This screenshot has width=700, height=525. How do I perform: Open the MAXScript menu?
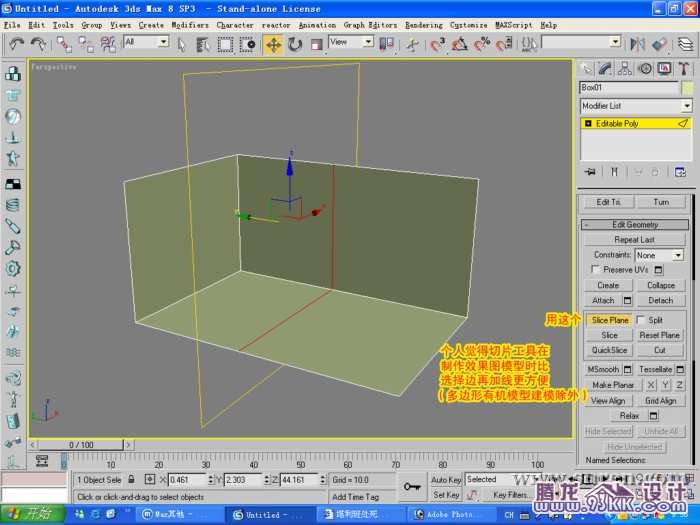pos(513,25)
